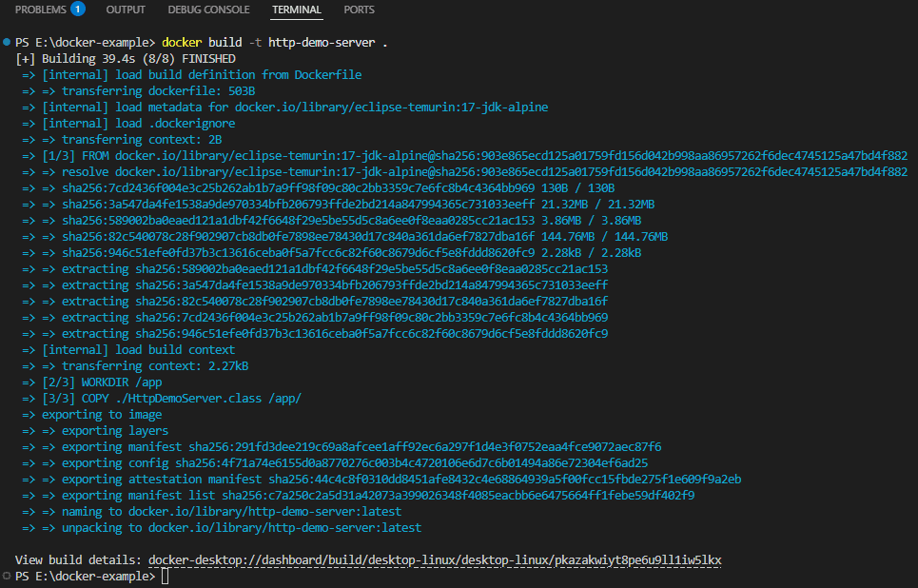Screen dimensions: 918x588
Task: Click the blue dot beside docker build command
Action: click(7, 43)
